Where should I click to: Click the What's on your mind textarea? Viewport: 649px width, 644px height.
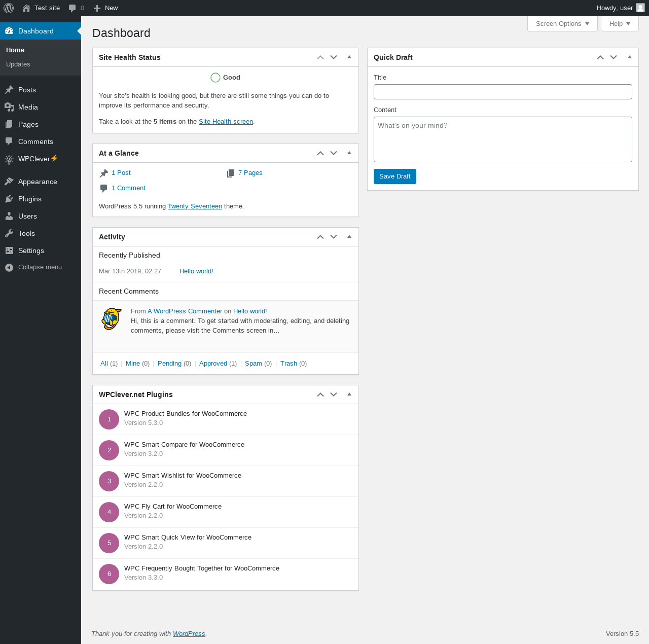[503, 139]
